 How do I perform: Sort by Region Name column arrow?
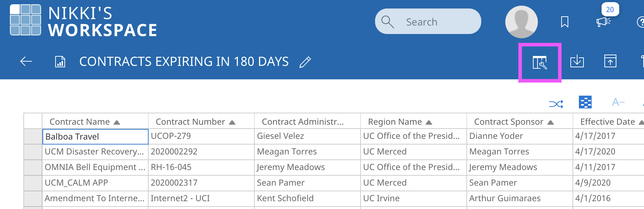click(429, 123)
